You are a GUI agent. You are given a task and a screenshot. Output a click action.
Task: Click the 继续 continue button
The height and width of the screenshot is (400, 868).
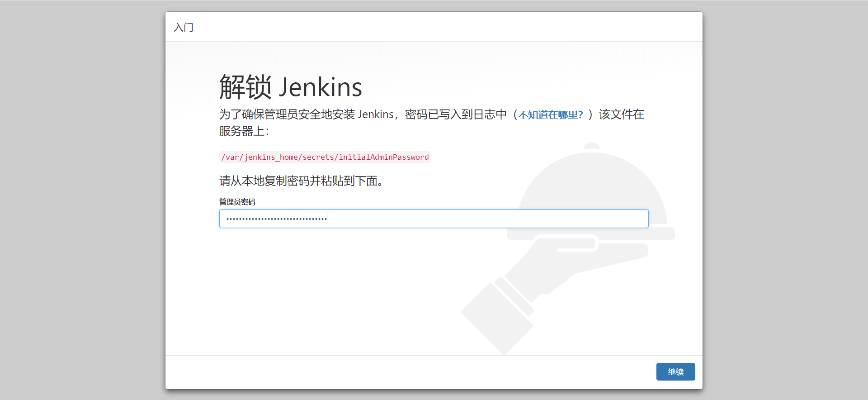click(x=675, y=371)
